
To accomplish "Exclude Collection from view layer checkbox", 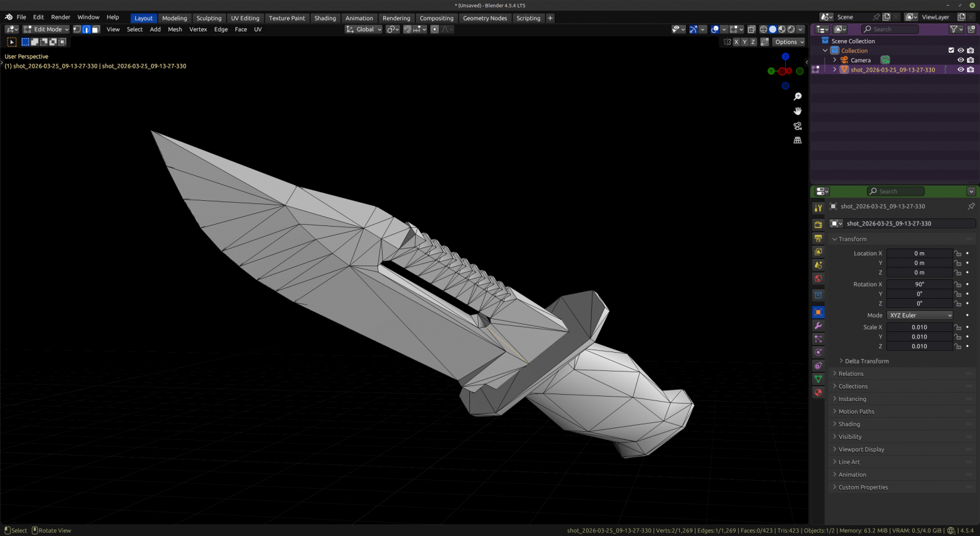I will point(951,51).
